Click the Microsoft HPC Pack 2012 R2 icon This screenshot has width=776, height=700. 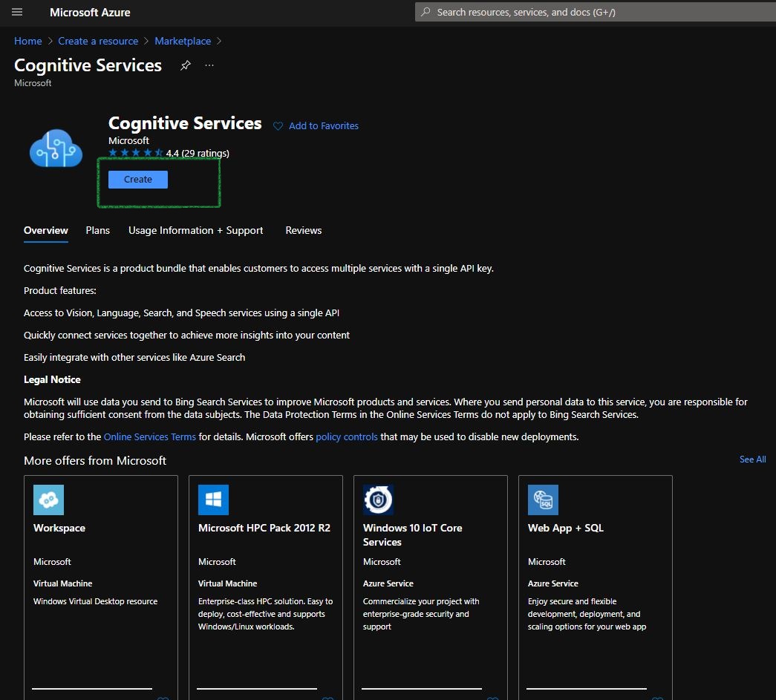click(213, 500)
